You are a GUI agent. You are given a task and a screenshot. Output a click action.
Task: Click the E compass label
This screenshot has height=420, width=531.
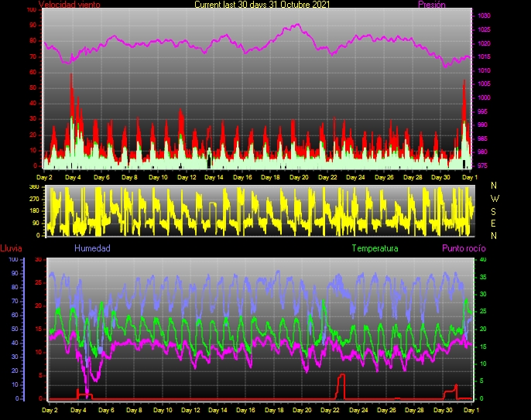tap(493, 224)
